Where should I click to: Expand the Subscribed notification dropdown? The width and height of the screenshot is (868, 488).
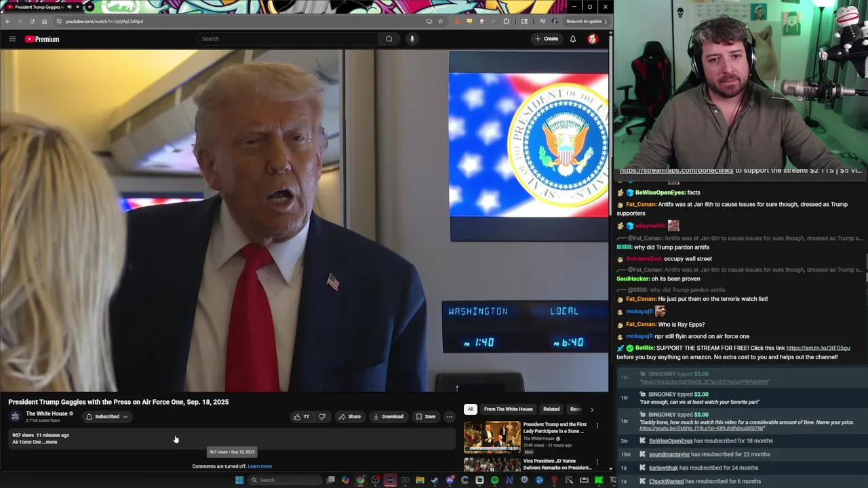point(106,417)
